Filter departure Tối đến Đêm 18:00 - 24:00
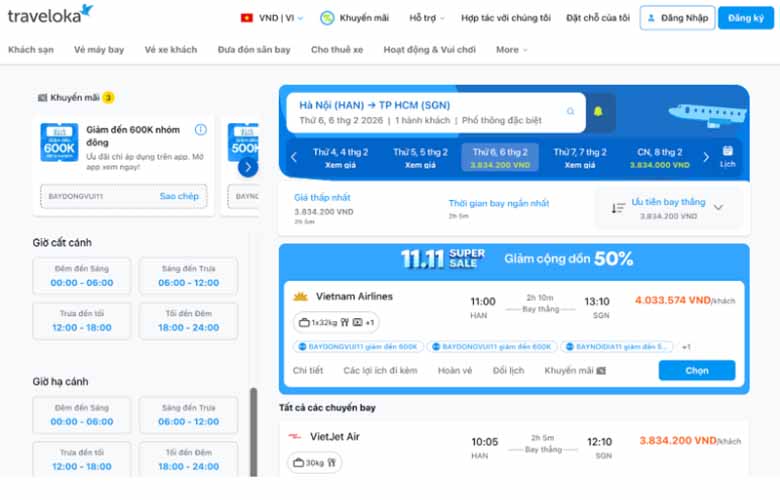Viewport: 780px width, 500px height. (189, 321)
